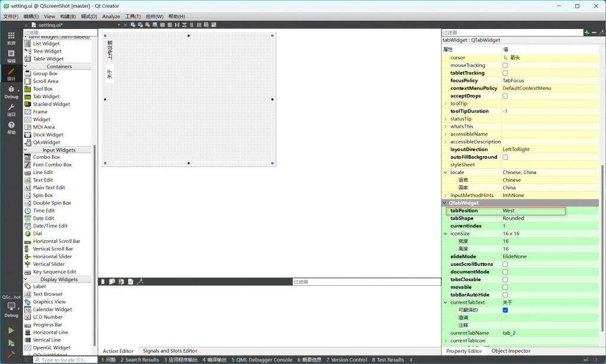
Task: Switch to Object Inspector tab
Action: (511, 351)
